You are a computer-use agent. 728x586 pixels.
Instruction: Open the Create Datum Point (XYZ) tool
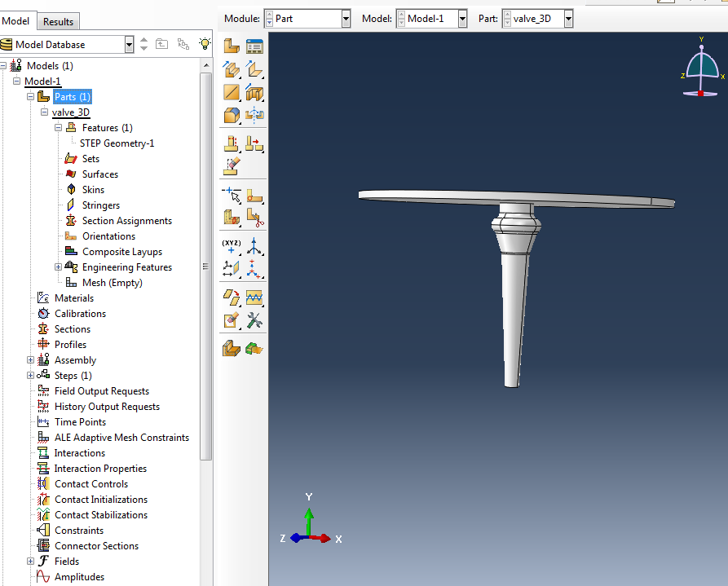[x=232, y=245]
